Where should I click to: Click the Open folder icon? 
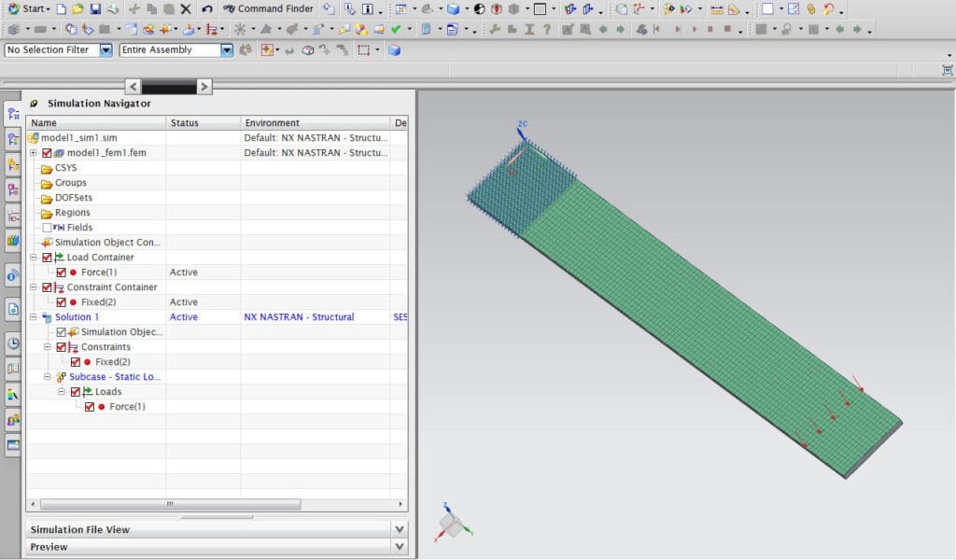pos(77,8)
